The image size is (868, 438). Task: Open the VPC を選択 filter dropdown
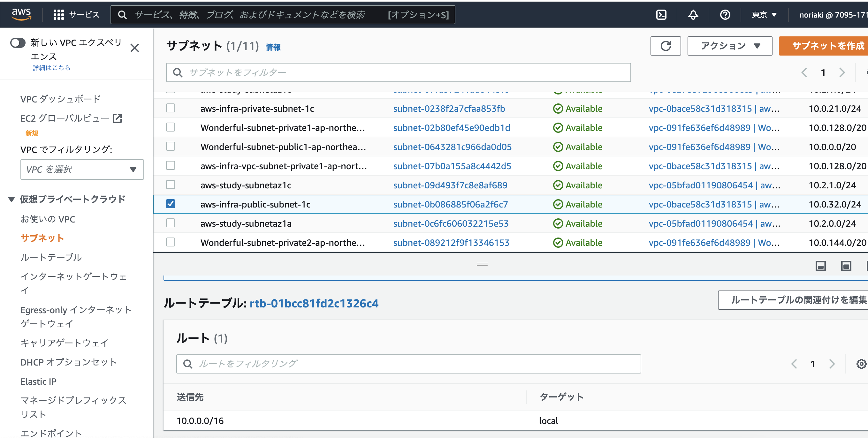coord(82,170)
